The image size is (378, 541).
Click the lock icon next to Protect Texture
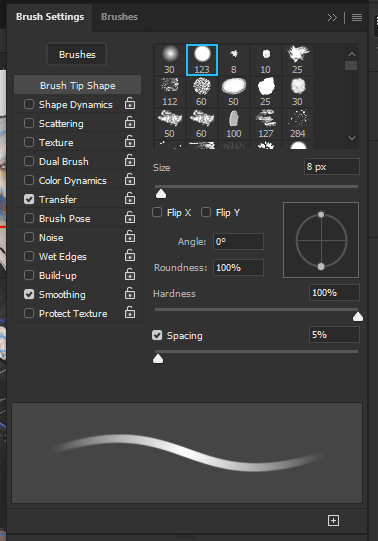pyautogui.click(x=130, y=312)
